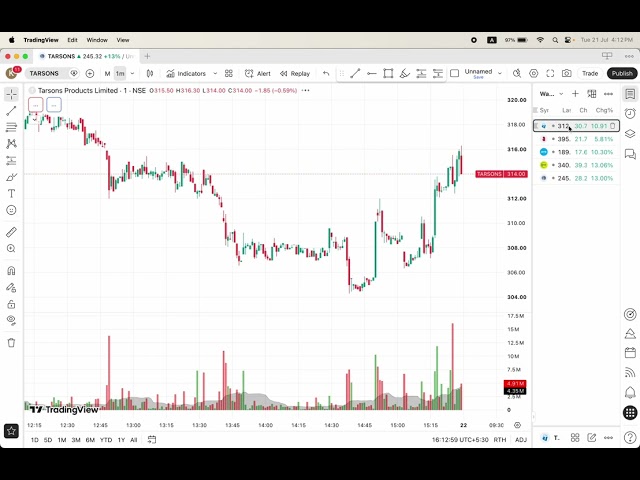The image size is (640, 480).
Task: Select watchlist row with 13.06% change
Action: (576, 165)
